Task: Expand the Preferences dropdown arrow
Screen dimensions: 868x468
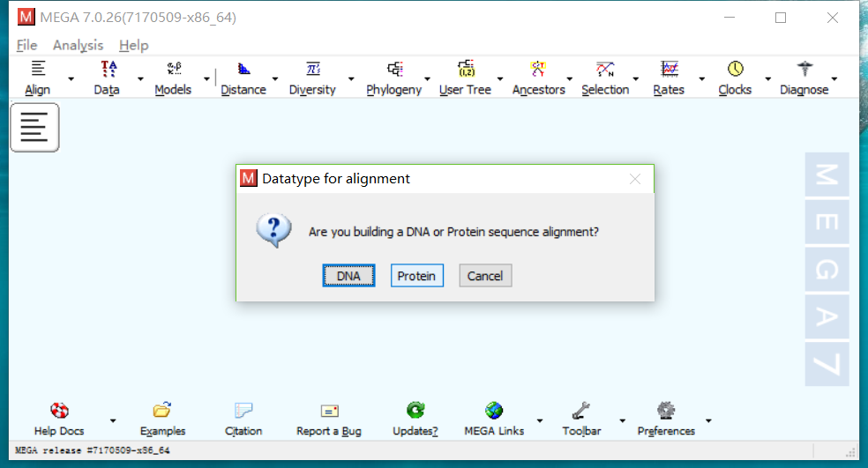Action: pos(708,421)
